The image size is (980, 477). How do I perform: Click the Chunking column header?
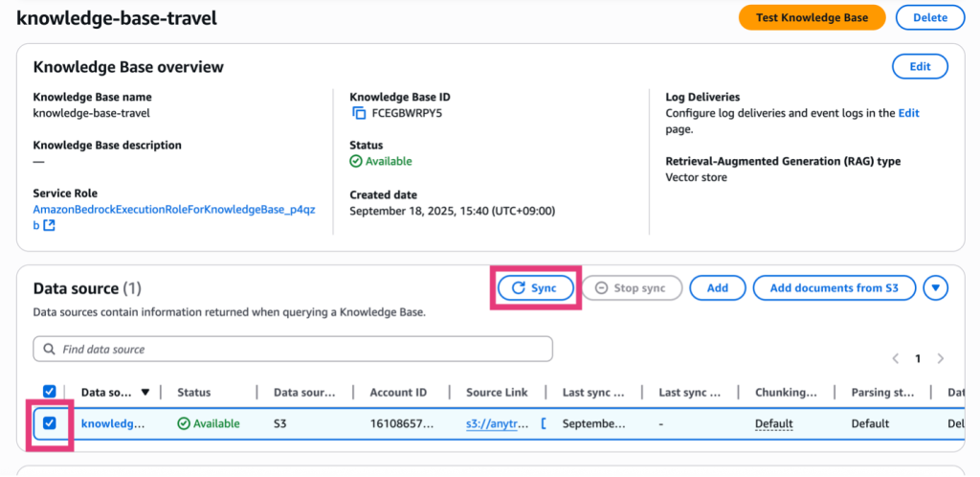[x=787, y=393]
